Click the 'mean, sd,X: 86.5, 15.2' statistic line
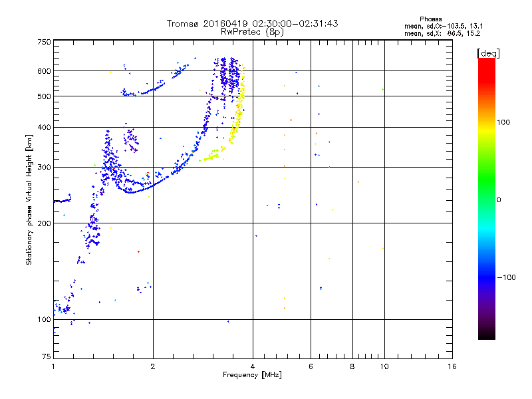This screenshot has height=399, width=532. (442, 33)
